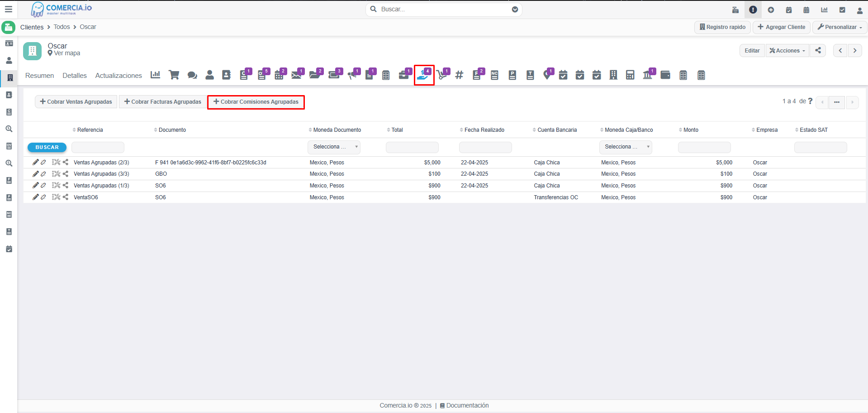Open the hashtag tab icon
This screenshot has width=868, height=413.
pyautogui.click(x=459, y=75)
